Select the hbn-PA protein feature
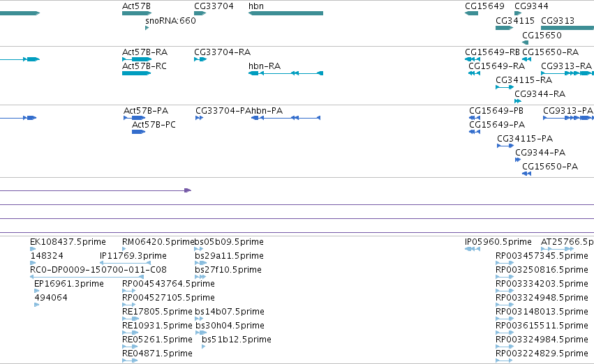The width and height of the screenshot is (594, 364). pyautogui.click(x=285, y=118)
